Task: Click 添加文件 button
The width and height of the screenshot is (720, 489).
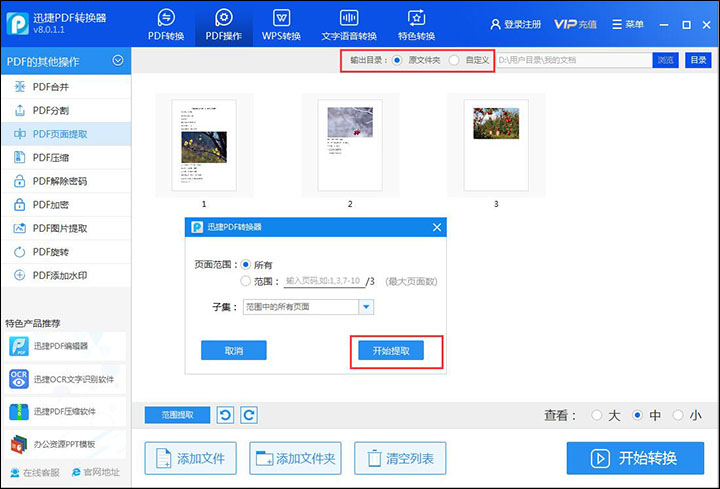Action: coord(191,458)
